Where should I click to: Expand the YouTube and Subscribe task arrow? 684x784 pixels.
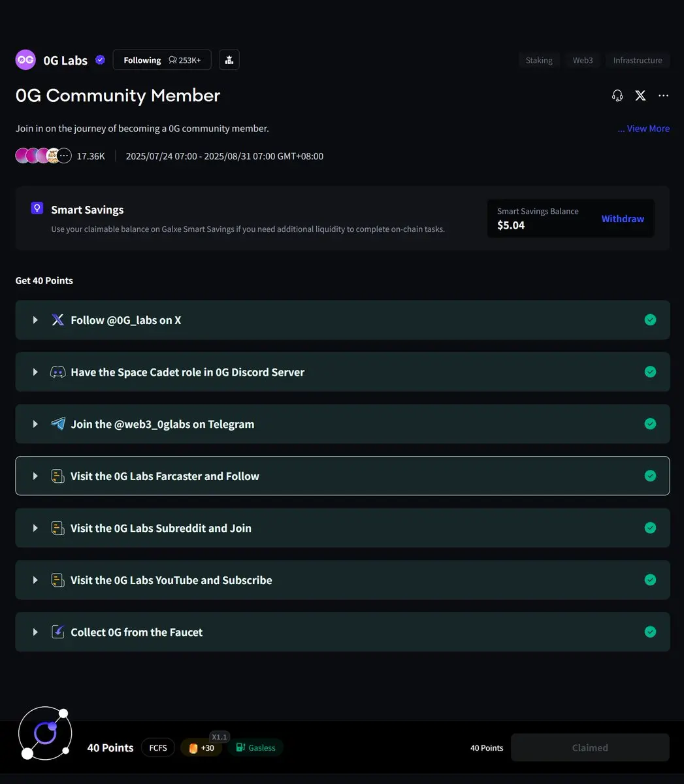[x=35, y=580]
